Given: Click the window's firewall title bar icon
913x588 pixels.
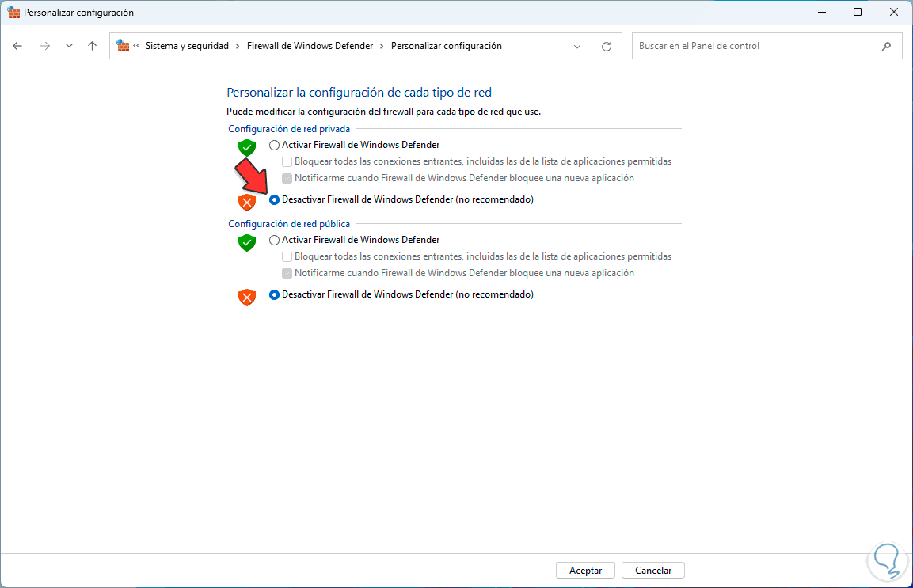Looking at the screenshot, I should (x=13, y=12).
